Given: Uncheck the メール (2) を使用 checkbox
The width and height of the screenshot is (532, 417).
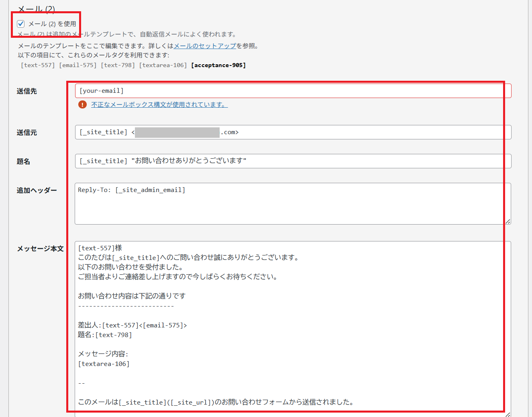Looking at the screenshot, I should point(21,24).
